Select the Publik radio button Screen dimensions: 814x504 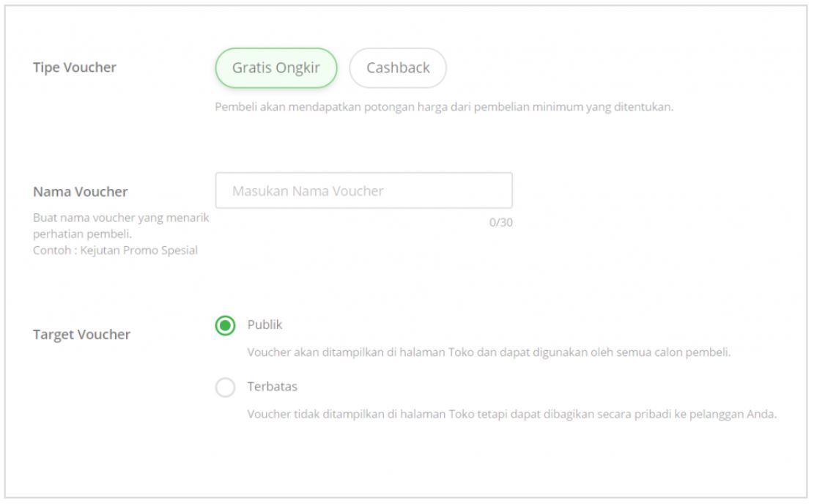(x=226, y=325)
